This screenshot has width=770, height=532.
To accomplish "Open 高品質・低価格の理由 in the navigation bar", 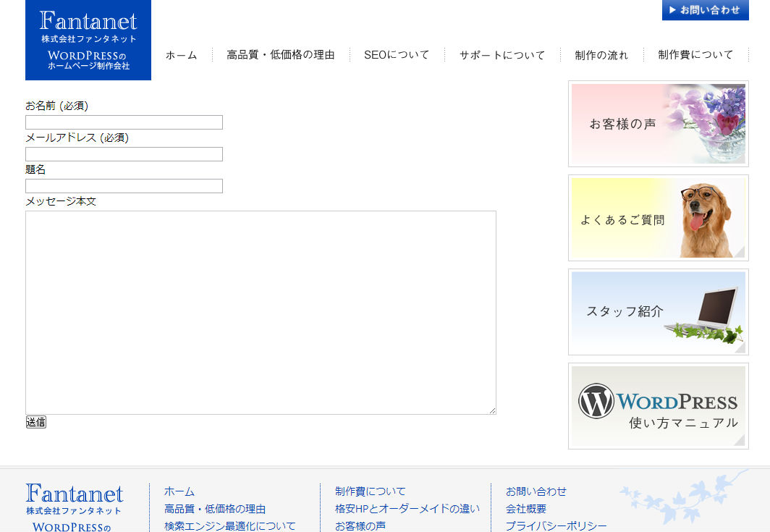I will [x=281, y=55].
